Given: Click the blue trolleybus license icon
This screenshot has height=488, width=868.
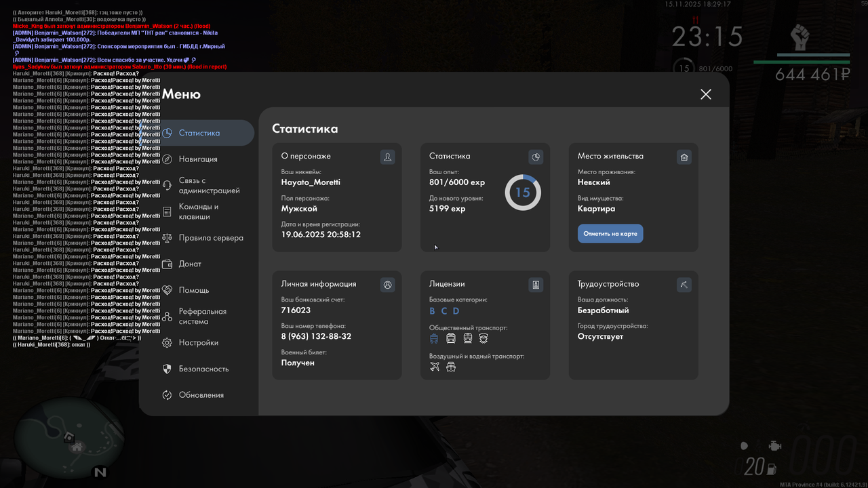Looking at the screenshot, I should pos(434,338).
